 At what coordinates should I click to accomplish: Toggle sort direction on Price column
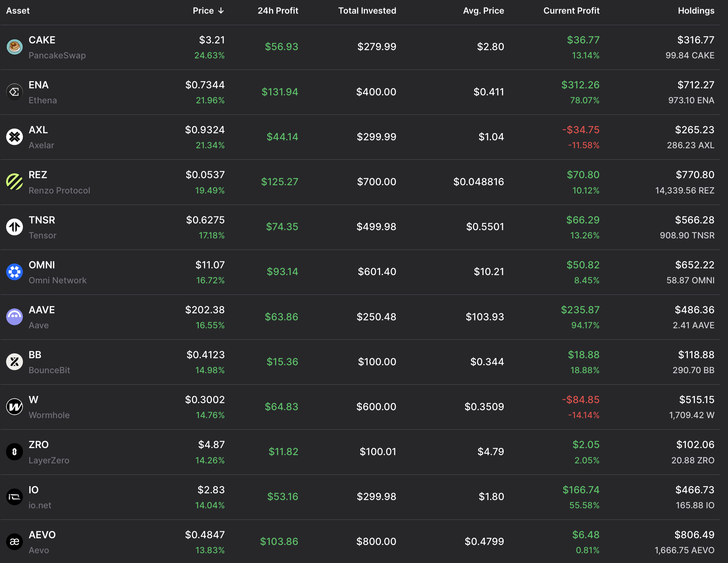[x=208, y=11]
